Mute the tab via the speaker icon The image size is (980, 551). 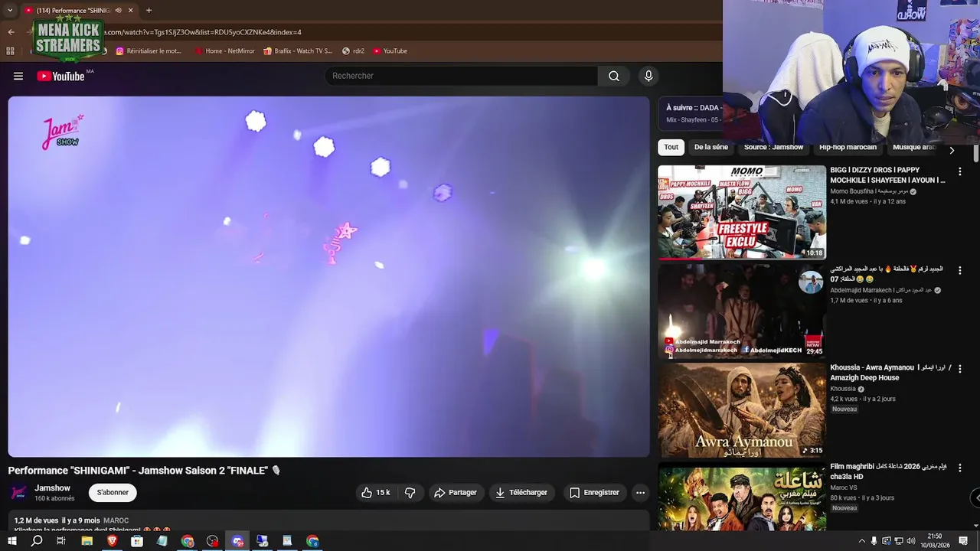coord(118,10)
